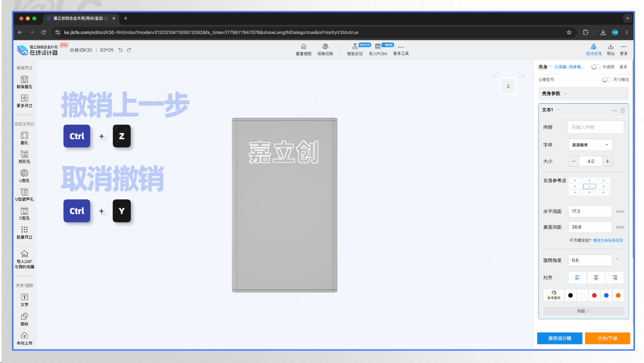Open the 字体 font dropdown

tap(590, 145)
